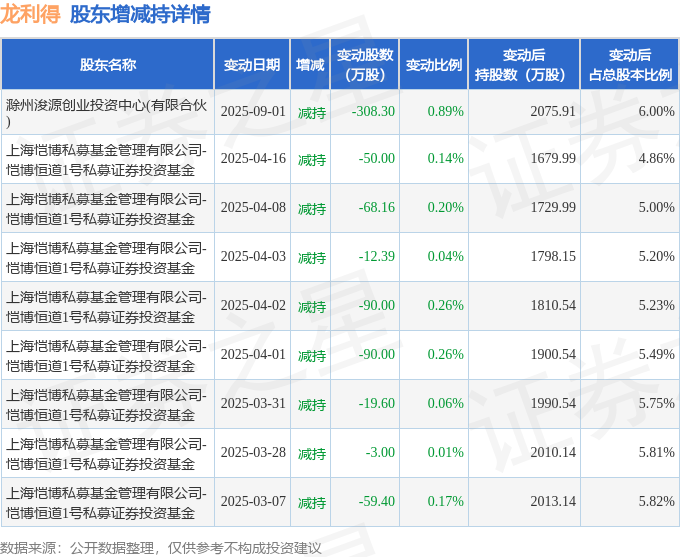Click the 5.20% total share ratio
680x557 pixels.
tap(656, 256)
